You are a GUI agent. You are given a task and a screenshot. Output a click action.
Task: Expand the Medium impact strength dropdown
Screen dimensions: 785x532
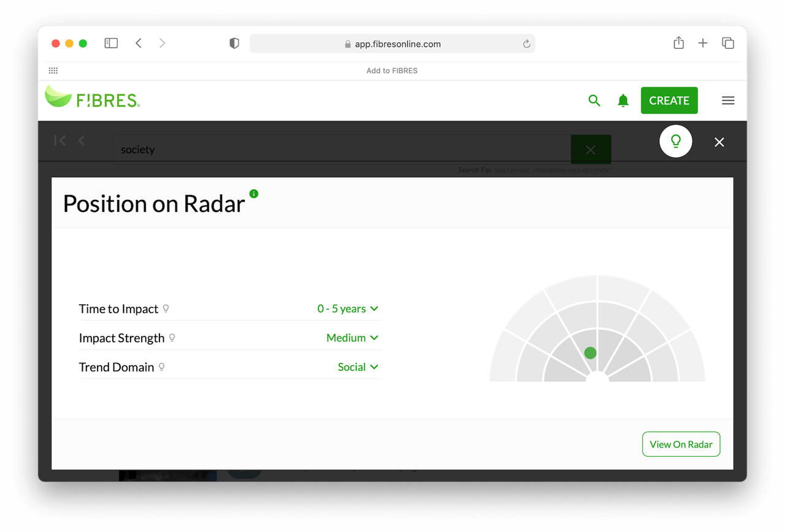click(x=353, y=338)
